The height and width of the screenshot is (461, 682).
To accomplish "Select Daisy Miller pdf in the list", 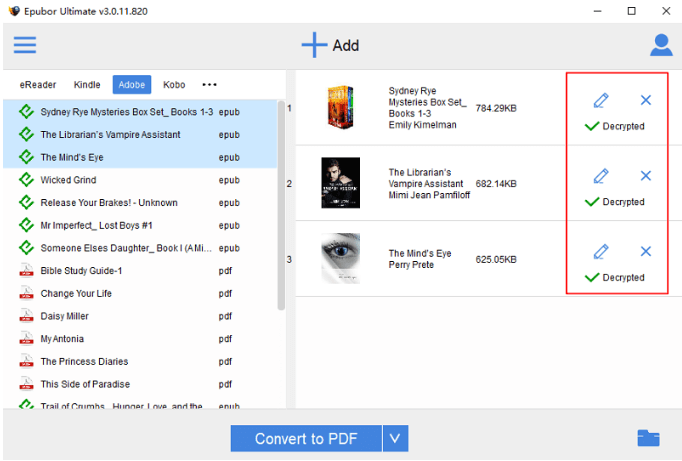I will (62, 316).
